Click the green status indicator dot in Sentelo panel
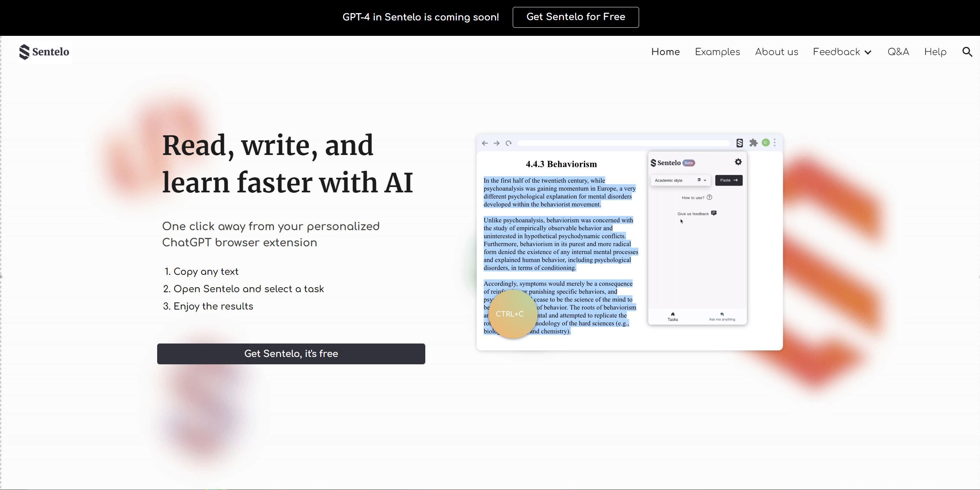This screenshot has width=980, height=490. [x=766, y=143]
